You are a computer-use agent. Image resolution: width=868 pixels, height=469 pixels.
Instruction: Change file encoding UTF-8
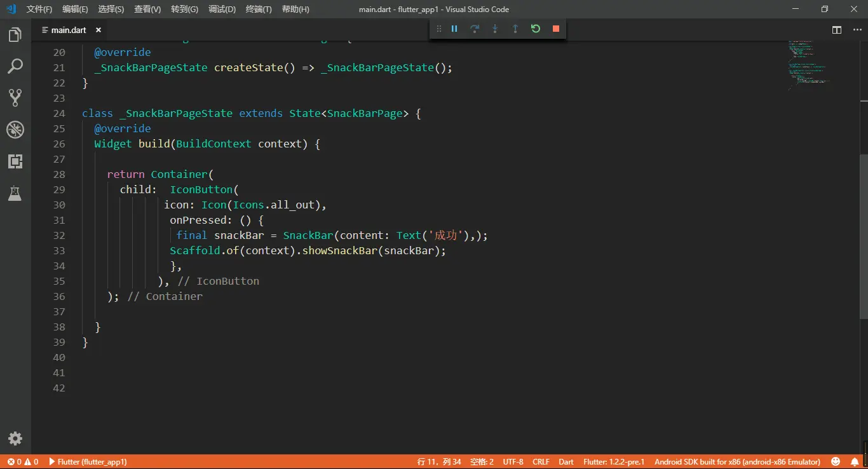pyautogui.click(x=513, y=462)
